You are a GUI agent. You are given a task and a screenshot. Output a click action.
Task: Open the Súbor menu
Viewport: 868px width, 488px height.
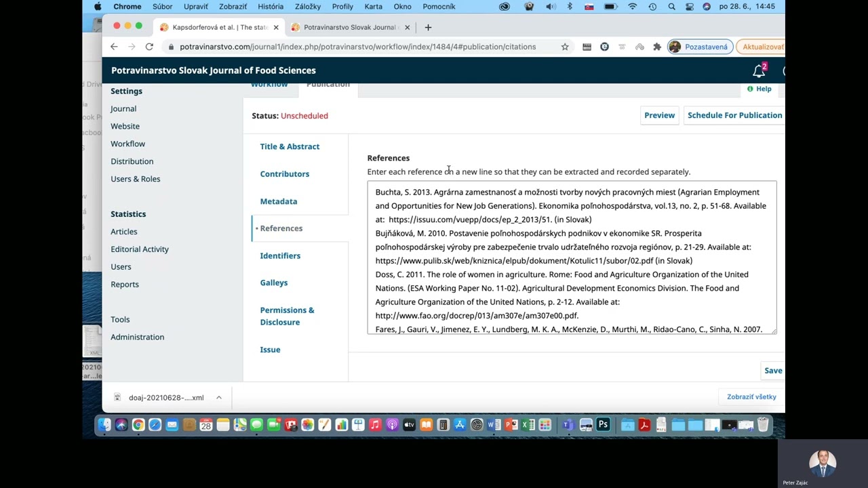point(163,7)
